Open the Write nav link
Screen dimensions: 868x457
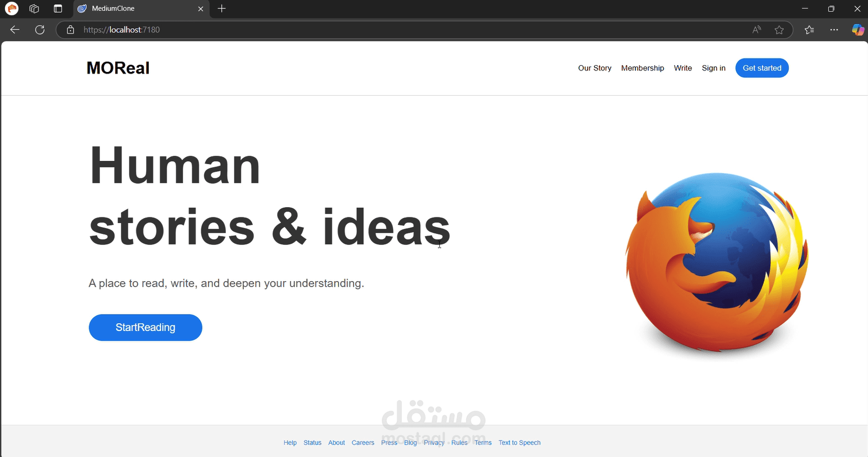click(683, 68)
